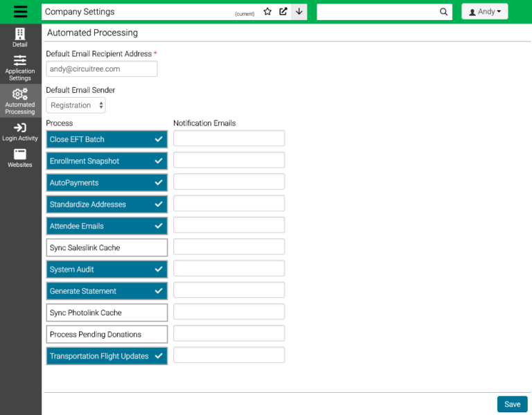This screenshot has height=415, width=532.
Task: Expand the Default Email Sender dropdown
Action: 76,105
